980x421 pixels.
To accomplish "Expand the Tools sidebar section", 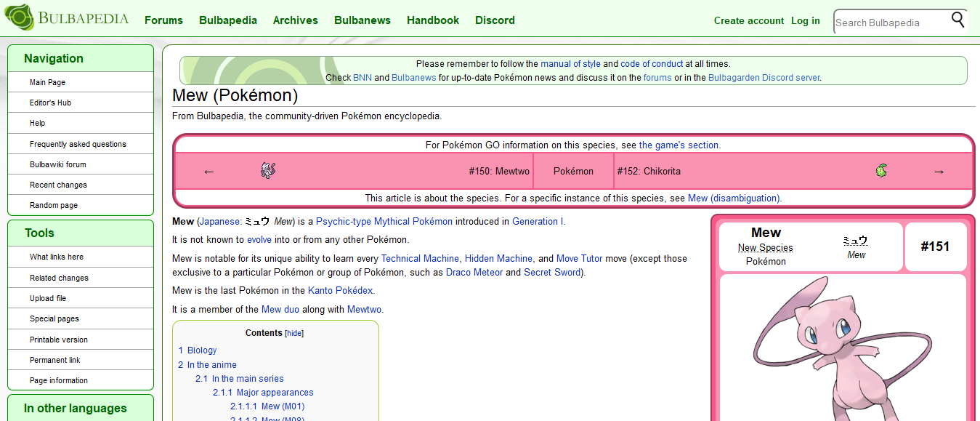I will click(40, 233).
